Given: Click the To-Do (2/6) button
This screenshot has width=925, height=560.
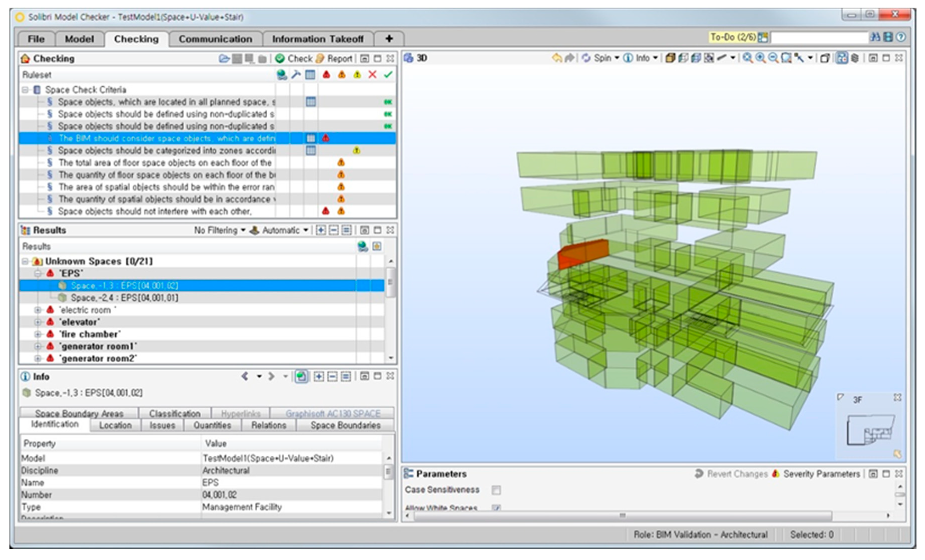Looking at the screenshot, I should pos(732,37).
